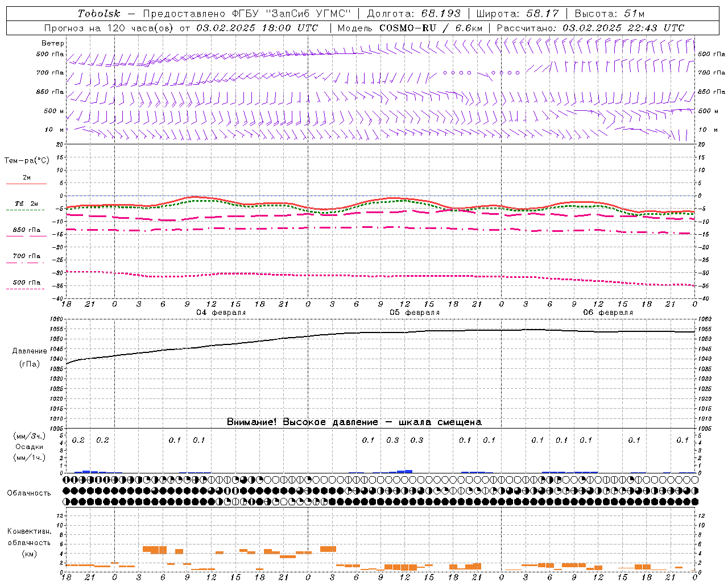Image resolution: width=728 pixels, height=582 pixels.
Task: Click the latitude value Широта: 58.17
Action: click(x=518, y=14)
